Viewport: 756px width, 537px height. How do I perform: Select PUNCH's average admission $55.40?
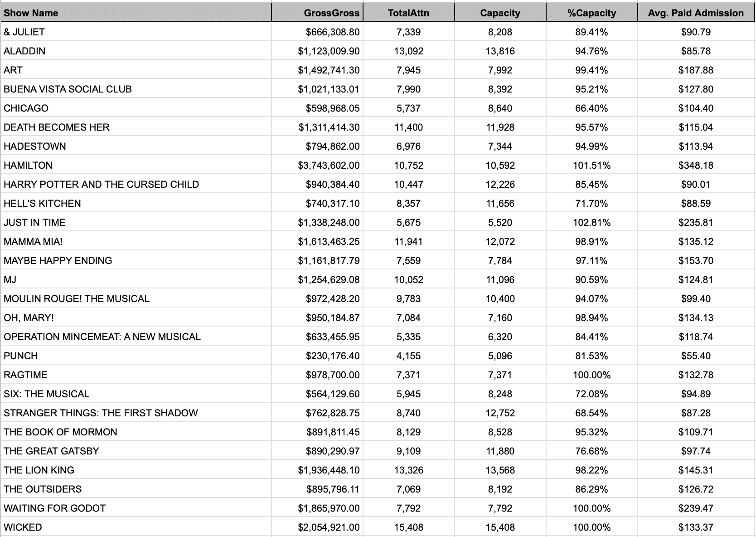coord(696,356)
